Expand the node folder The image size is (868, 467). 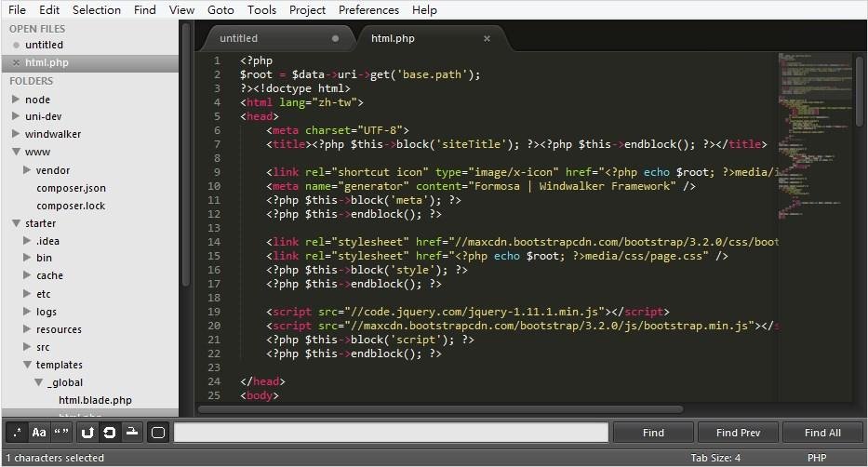16,100
